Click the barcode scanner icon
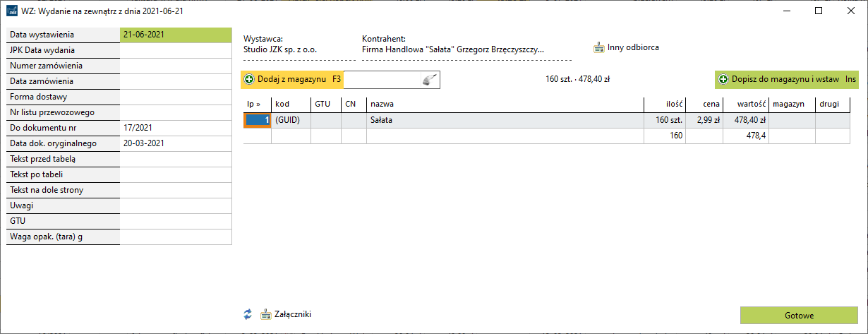The height and width of the screenshot is (334, 868). tap(430, 80)
